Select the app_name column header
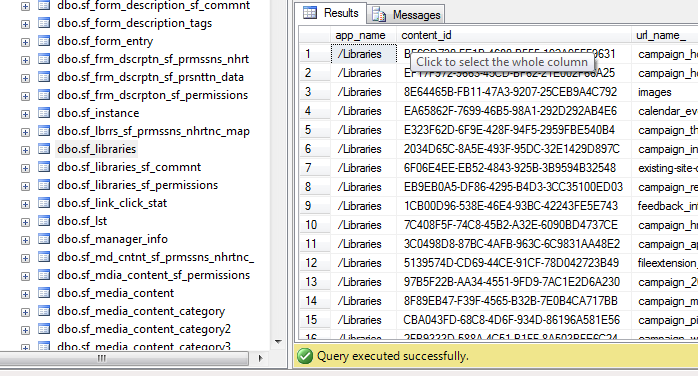Screen dimensions: 698x376 pos(363,35)
